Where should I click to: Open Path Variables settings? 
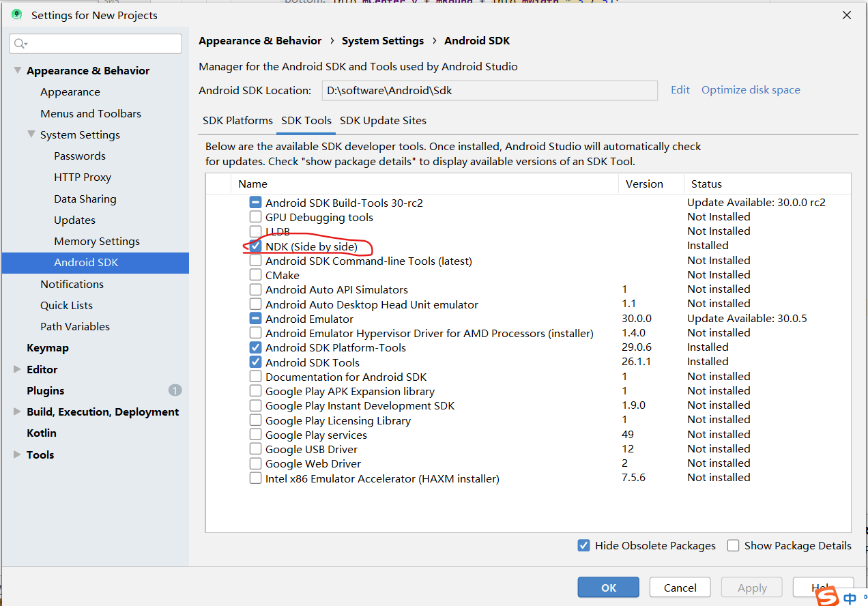point(75,326)
